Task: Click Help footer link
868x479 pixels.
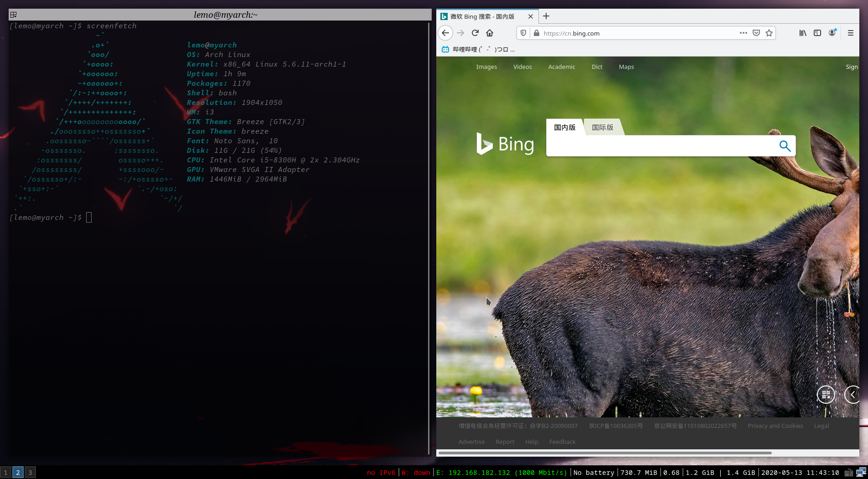Action: 532,442
